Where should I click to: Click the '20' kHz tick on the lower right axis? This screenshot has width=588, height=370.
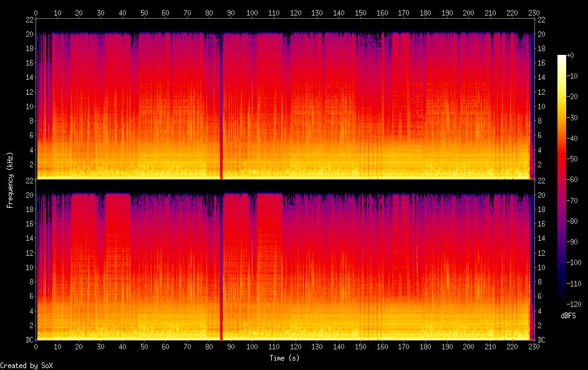pyautogui.click(x=542, y=195)
